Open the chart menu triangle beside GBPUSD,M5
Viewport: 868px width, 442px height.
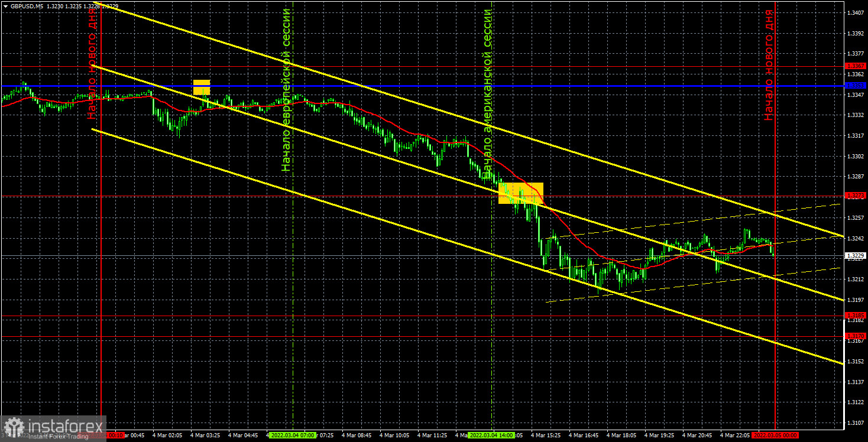[5, 6]
